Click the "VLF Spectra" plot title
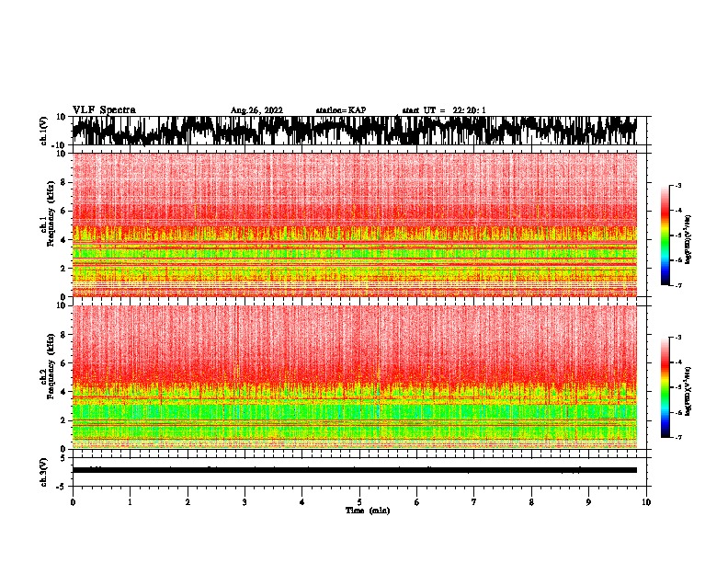Screen dimensions: 728x563 point(104,109)
